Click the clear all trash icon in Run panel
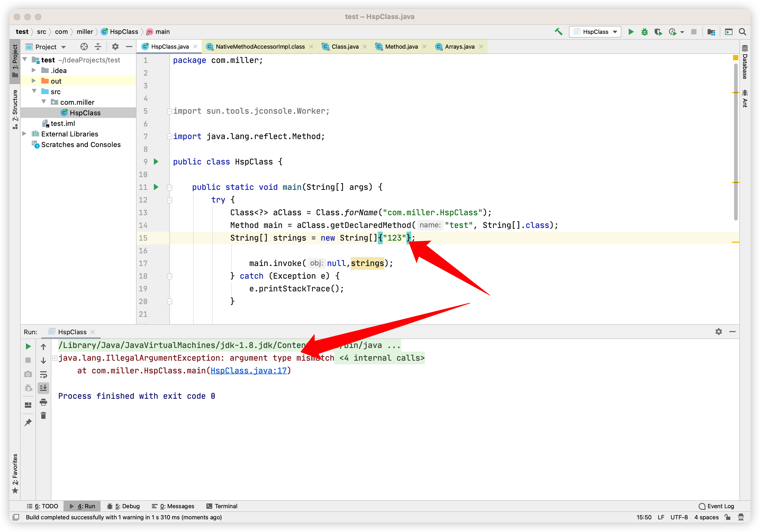The image size is (760, 532). [43, 415]
